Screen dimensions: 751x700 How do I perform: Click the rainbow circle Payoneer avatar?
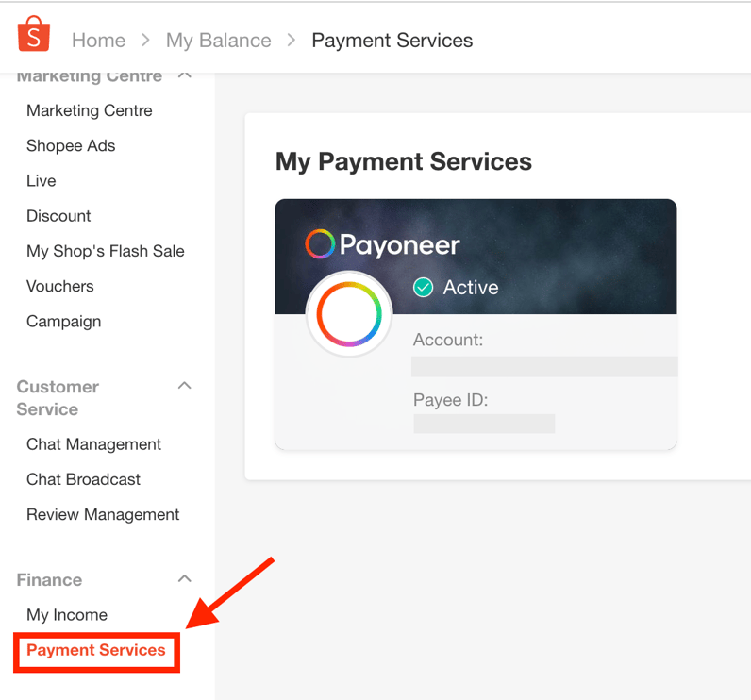349,315
